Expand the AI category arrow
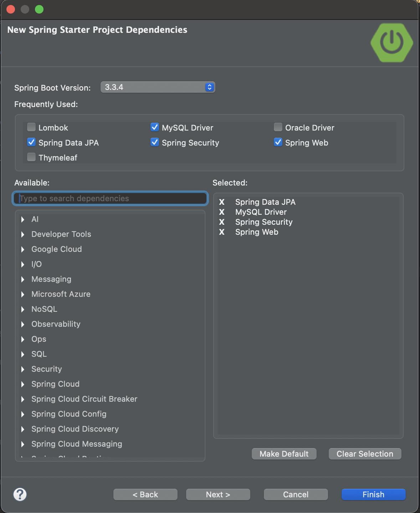This screenshot has height=513, width=420. point(23,219)
